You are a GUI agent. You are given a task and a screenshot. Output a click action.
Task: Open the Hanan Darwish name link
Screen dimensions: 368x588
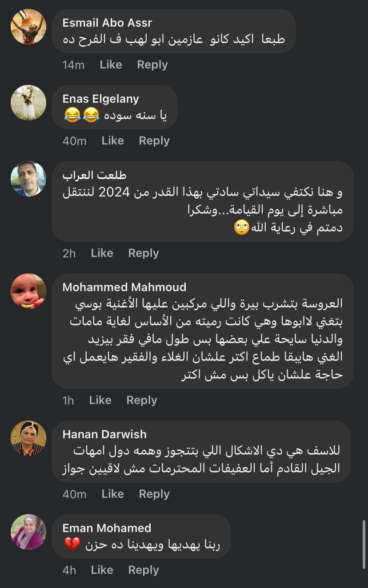(x=104, y=434)
